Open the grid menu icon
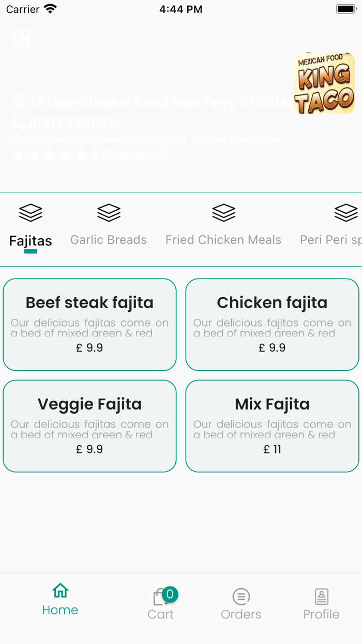The image size is (362, 644). (x=21, y=39)
